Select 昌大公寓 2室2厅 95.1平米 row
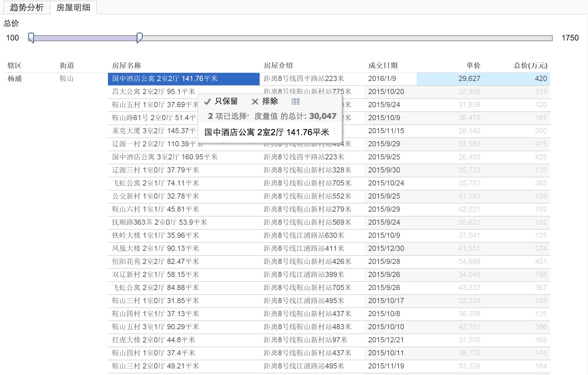The image size is (588, 375). coord(154,91)
